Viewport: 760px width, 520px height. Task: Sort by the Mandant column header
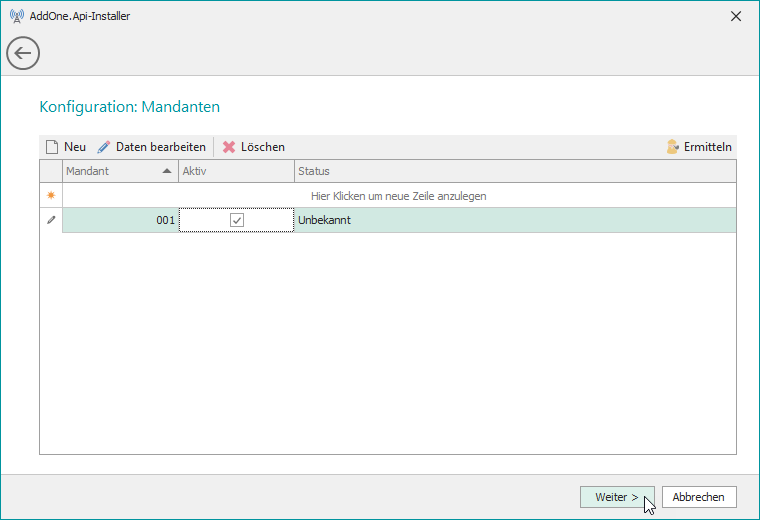pyautogui.click(x=120, y=171)
